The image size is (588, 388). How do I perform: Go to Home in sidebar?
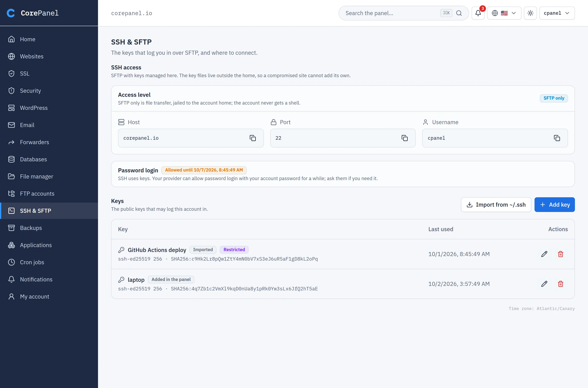(49, 39)
